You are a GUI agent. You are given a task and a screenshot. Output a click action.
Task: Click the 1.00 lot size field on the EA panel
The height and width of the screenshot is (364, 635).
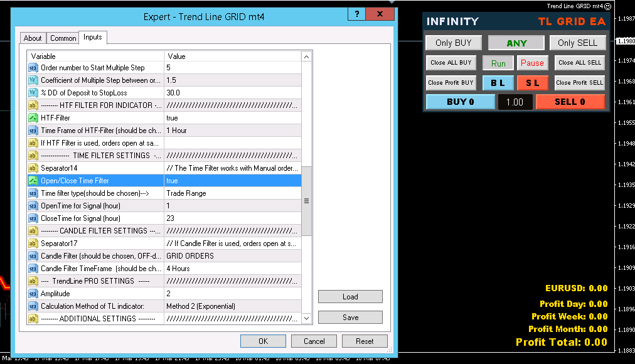(515, 102)
